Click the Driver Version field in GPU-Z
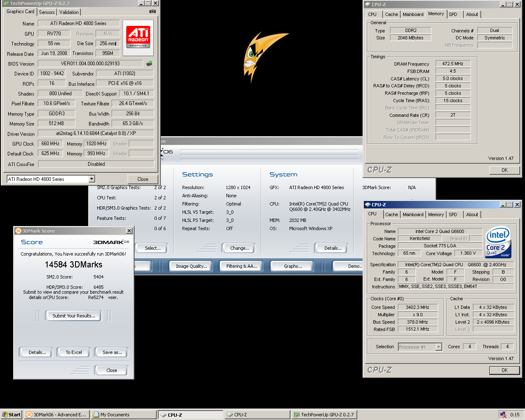This screenshot has height=420, width=525. (96, 133)
